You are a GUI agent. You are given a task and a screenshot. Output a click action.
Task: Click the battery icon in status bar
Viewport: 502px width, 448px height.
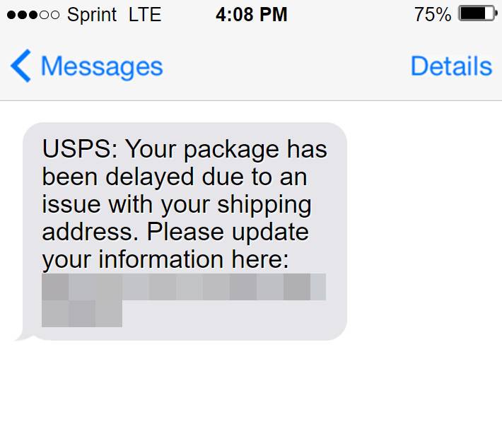(477, 14)
